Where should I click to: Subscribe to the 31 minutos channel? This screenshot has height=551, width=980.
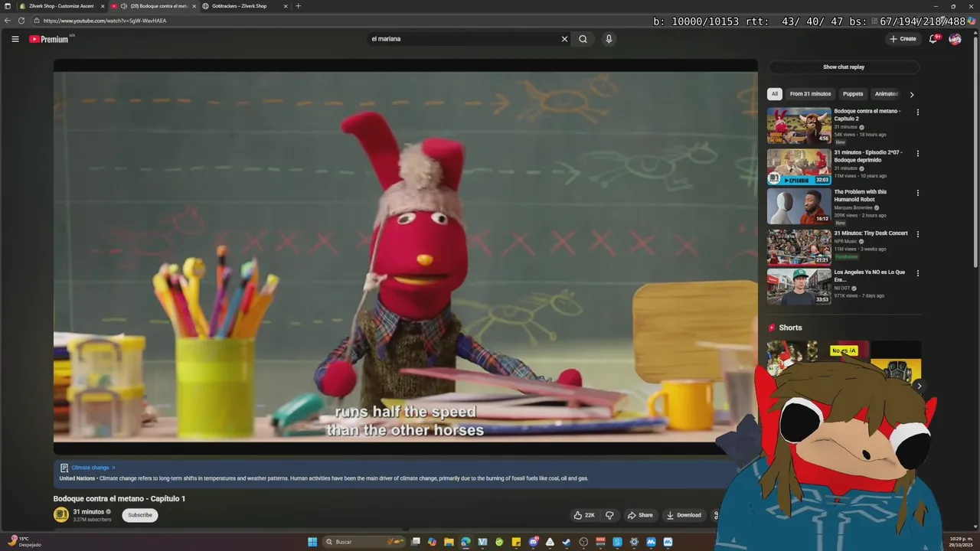point(140,515)
